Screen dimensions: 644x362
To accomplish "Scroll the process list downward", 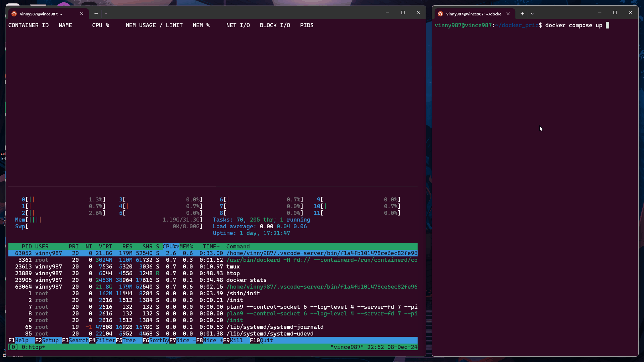I will point(212,333).
